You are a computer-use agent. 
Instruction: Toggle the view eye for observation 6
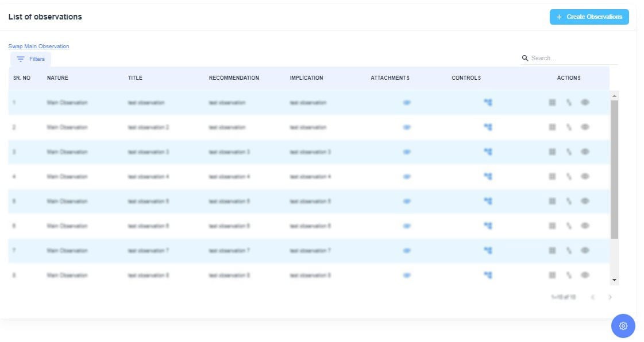pyautogui.click(x=585, y=226)
